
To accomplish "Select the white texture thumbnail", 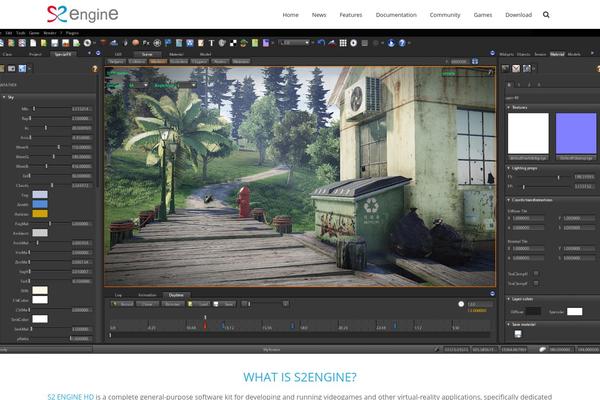I will tap(528, 133).
